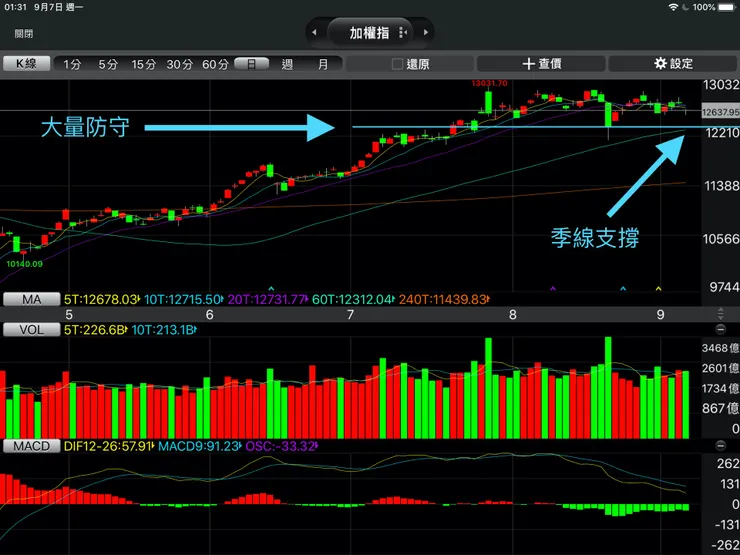Image resolution: width=740 pixels, height=555 pixels.
Task: Select the 週 weekly timeframe
Action: coord(287,64)
